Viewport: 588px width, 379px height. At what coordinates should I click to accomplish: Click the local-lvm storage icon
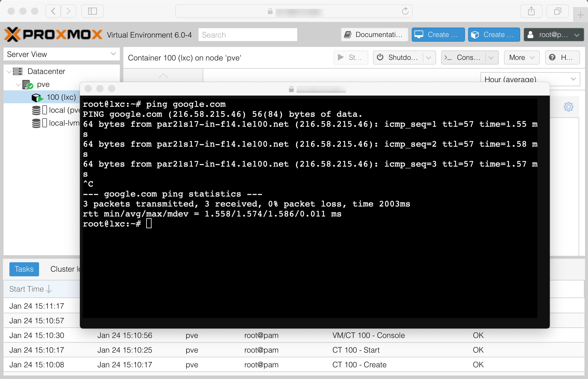pyautogui.click(x=36, y=123)
